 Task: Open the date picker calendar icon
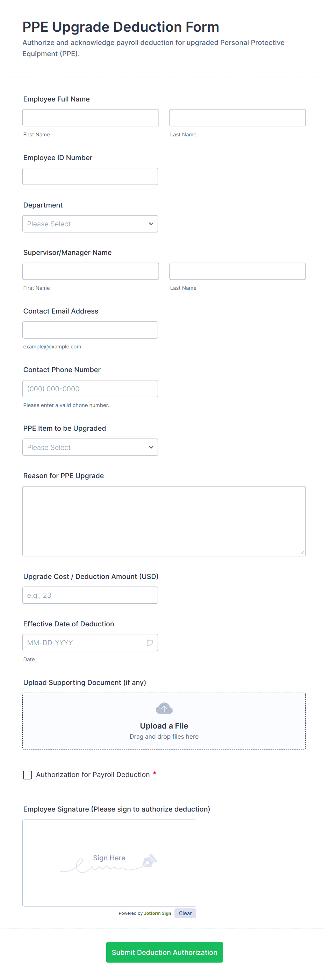[x=149, y=642]
